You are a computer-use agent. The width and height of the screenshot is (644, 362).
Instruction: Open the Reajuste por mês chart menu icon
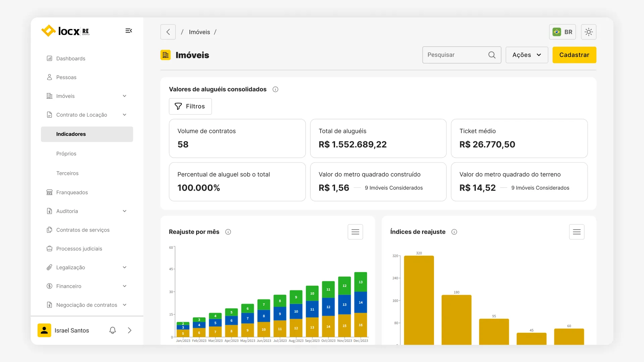[355, 232]
